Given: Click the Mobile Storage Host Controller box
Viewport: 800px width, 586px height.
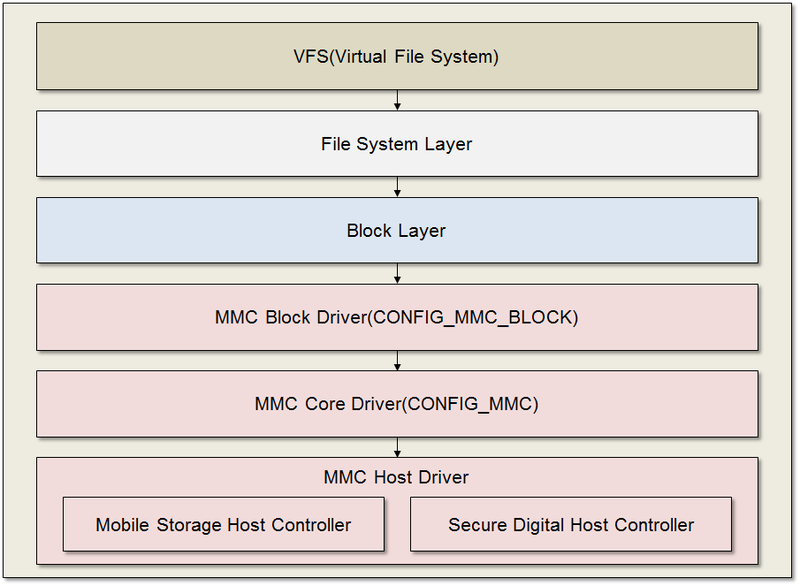Looking at the screenshot, I should (x=224, y=524).
